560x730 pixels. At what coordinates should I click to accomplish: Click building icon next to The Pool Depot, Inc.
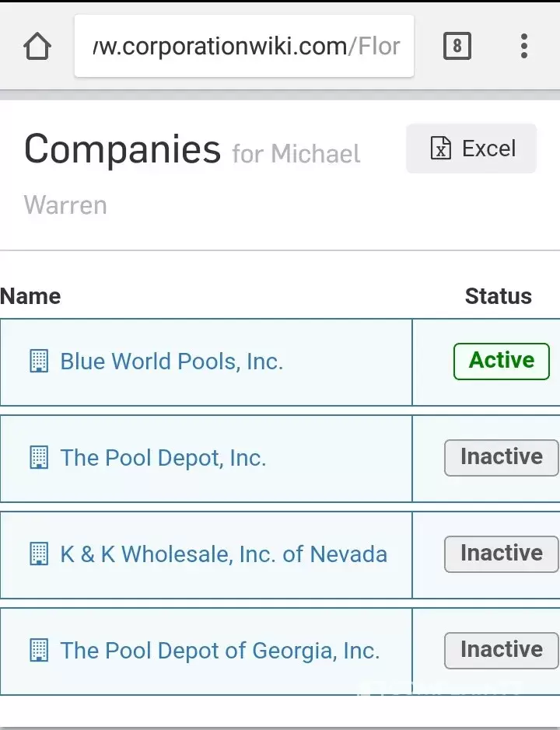pos(39,458)
